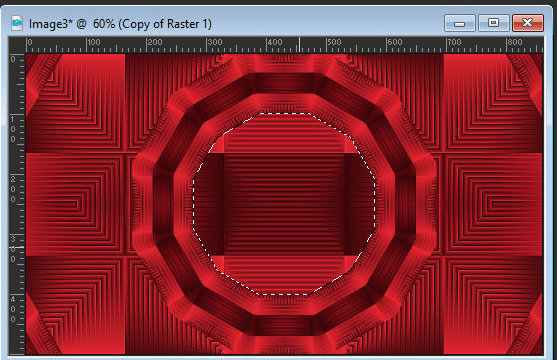Click the dark center square inside the selection
The width and height of the screenshot is (557, 360).
point(284,204)
